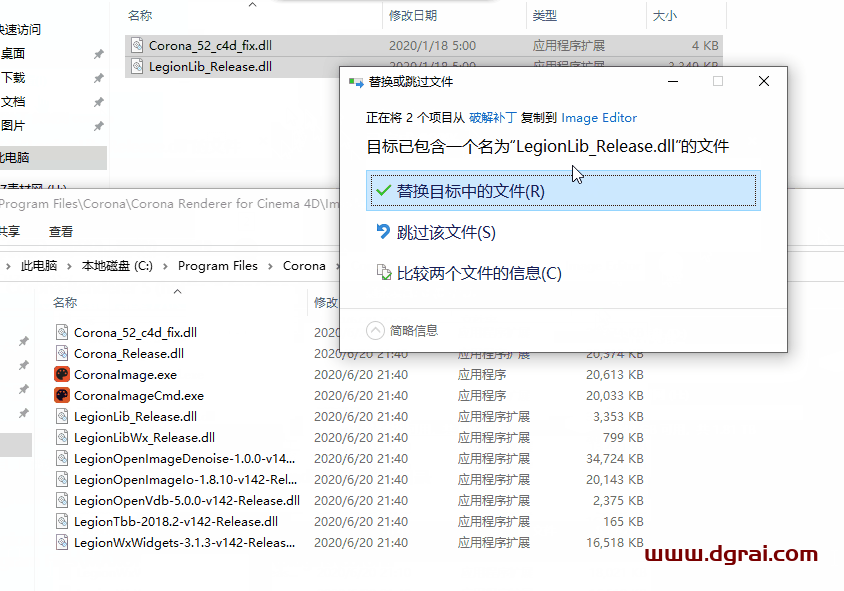Click the compare icon beside 比较两个文件的信息
Viewport: 844px width, 591px height.
pyautogui.click(x=382, y=273)
